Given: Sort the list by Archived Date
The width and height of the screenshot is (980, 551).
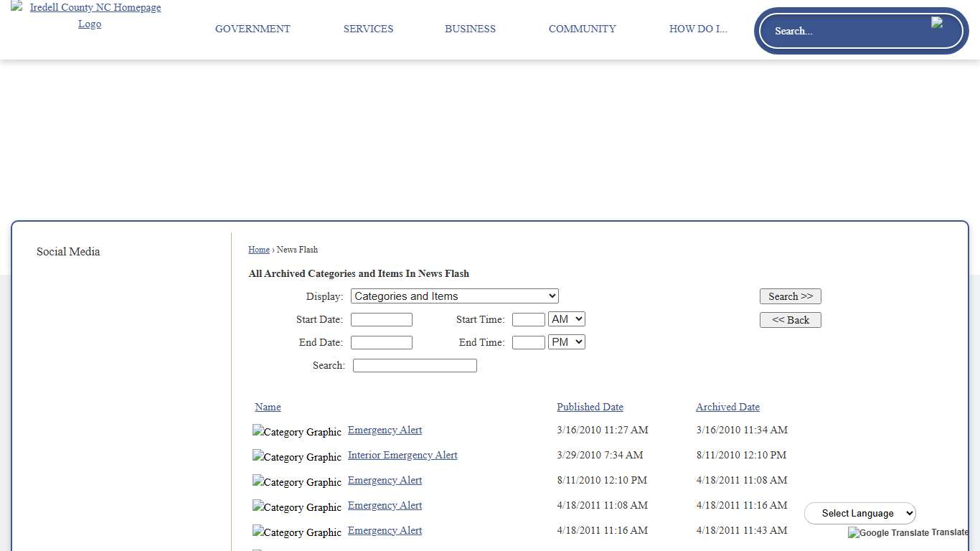Looking at the screenshot, I should 727,407.
